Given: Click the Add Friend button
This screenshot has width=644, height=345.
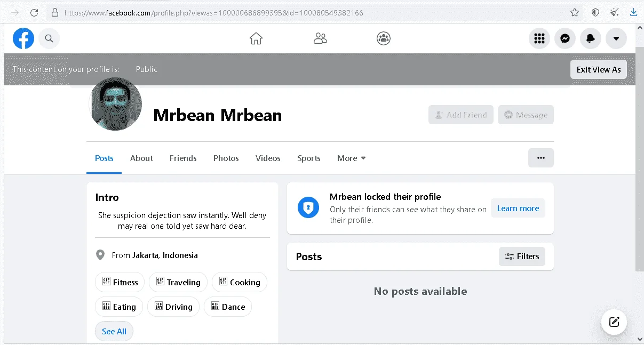Looking at the screenshot, I should 461,115.
